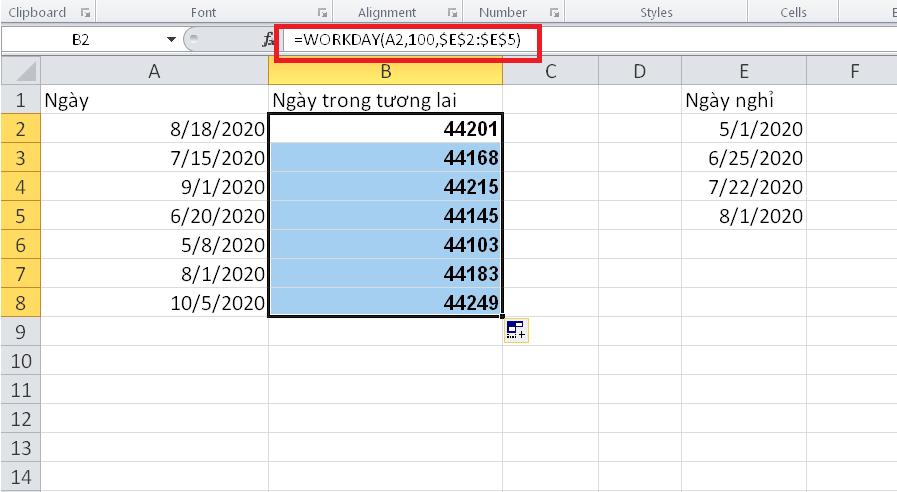Select row 7 header
Image resolution: width=897 pixels, height=492 pixels.
21,273
